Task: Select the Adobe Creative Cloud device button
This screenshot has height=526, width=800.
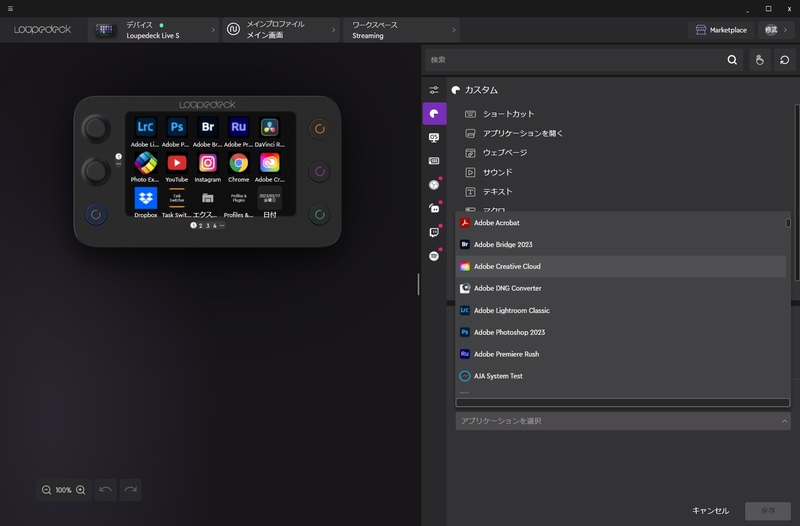Action: (269, 163)
